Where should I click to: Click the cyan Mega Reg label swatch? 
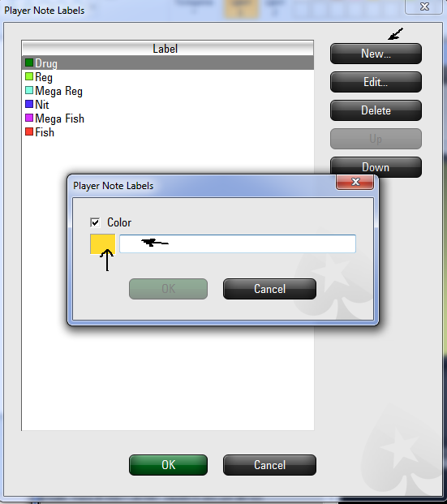pos(29,90)
